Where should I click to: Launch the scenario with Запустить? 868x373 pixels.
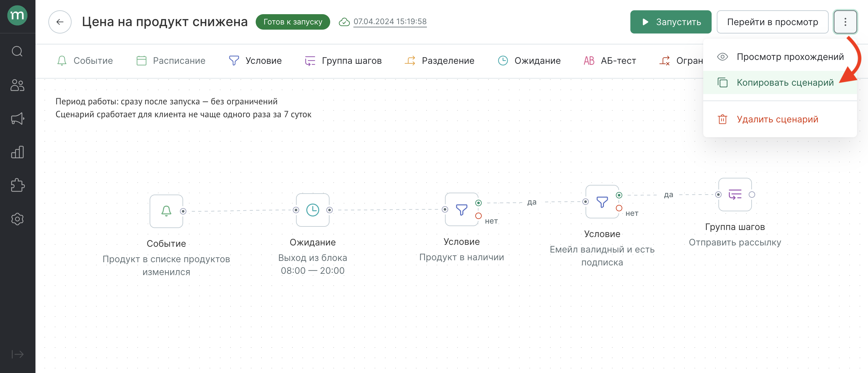tap(671, 22)
